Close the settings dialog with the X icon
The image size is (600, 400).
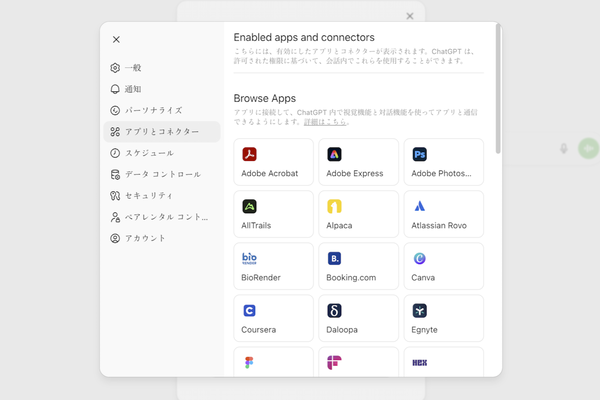pyautogui.click(x=116, y=39)
